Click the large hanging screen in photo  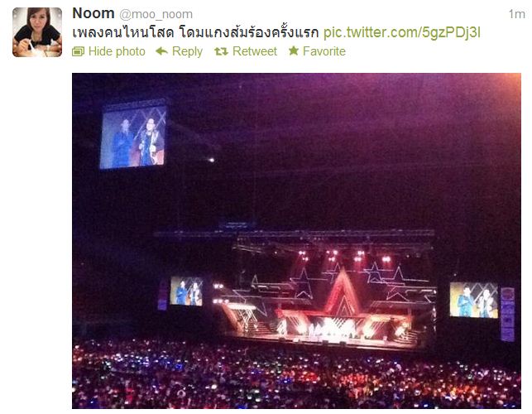[x=134, y=137]
